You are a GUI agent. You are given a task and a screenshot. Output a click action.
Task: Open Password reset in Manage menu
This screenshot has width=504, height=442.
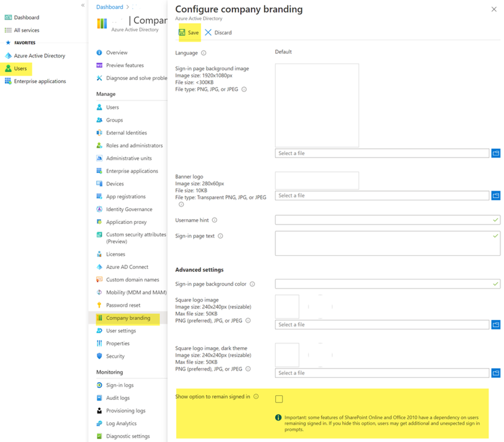point(123,305)
